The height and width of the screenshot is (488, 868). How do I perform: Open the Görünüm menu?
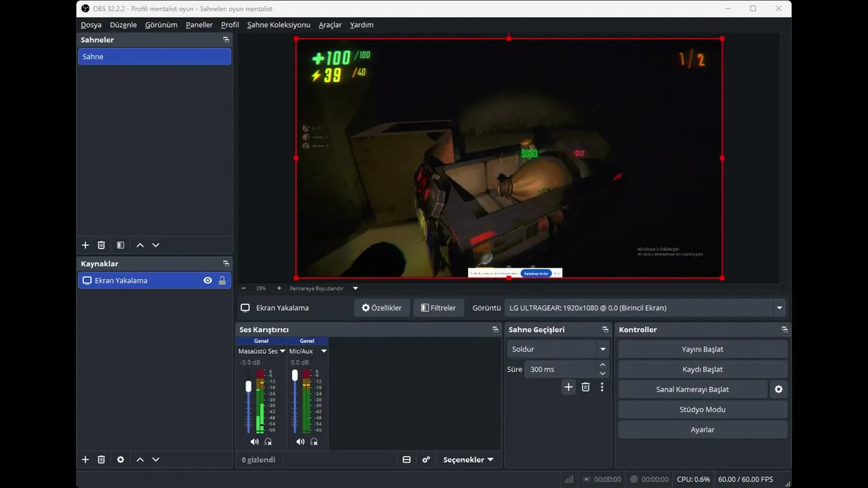[161, 25]
